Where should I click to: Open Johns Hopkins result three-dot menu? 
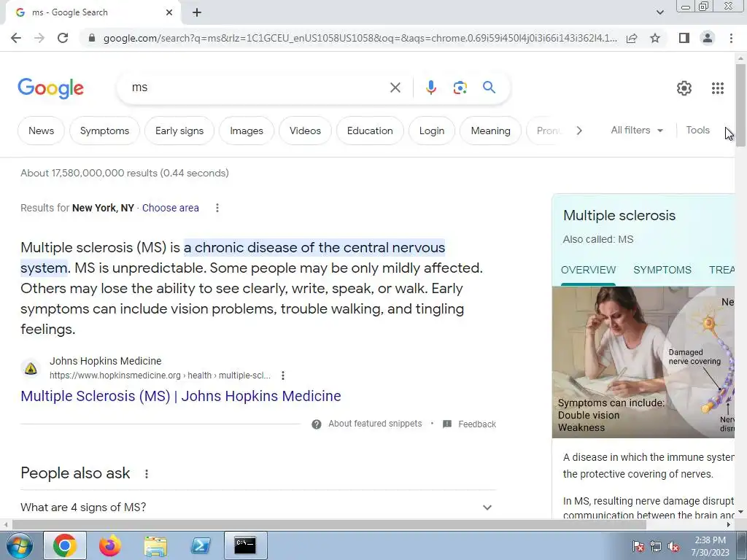coord(283,376)
